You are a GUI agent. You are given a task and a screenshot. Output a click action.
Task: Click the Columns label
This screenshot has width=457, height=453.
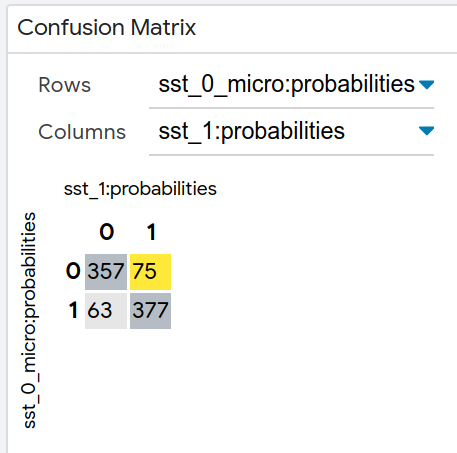coord(82,132)
